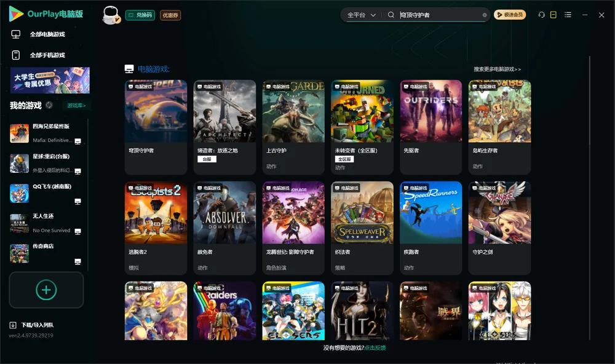Open the Spellweaver 织法者 game card

tap(362, 228)
